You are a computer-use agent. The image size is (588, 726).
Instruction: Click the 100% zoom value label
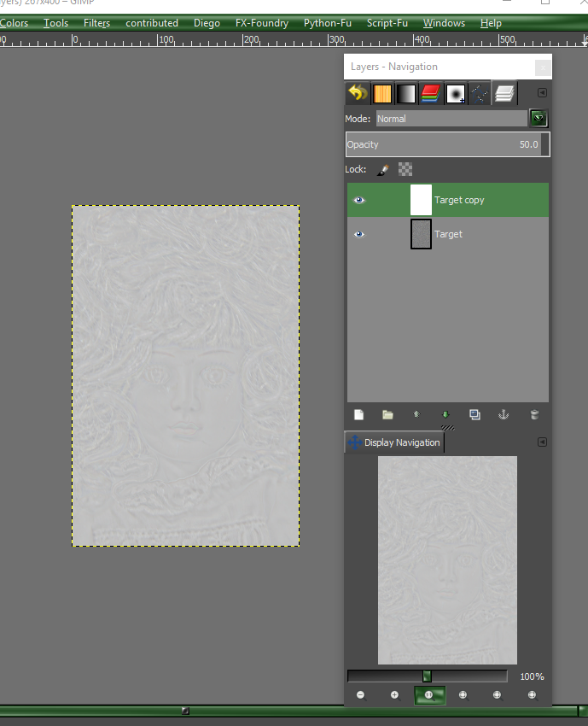coord(532,676)
